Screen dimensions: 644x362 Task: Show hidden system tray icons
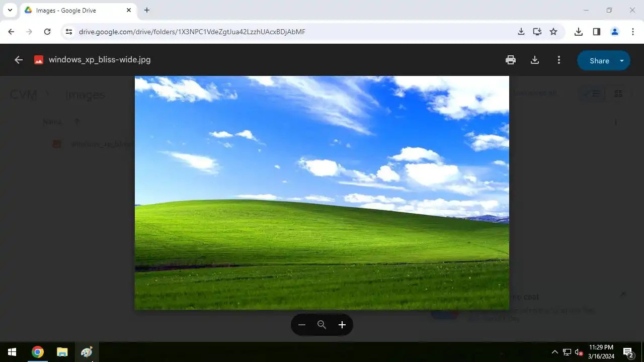pos(554,352)
